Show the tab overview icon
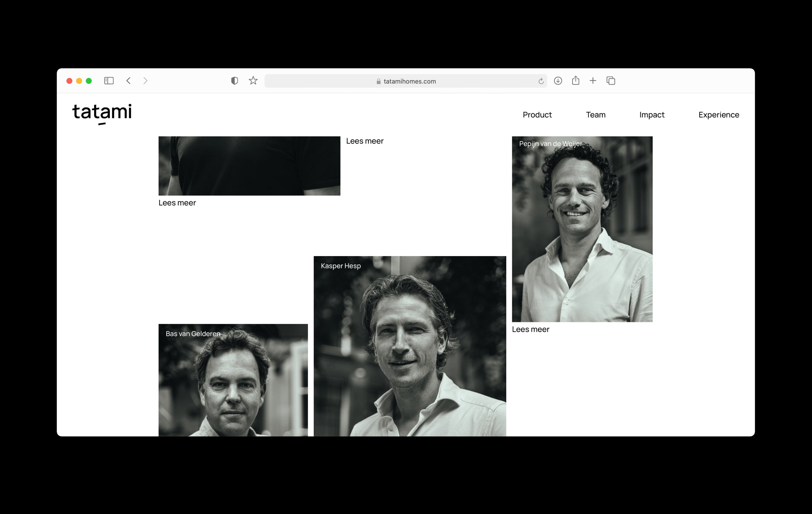Viewport: 812px width, 514px height. coord(611,81)
